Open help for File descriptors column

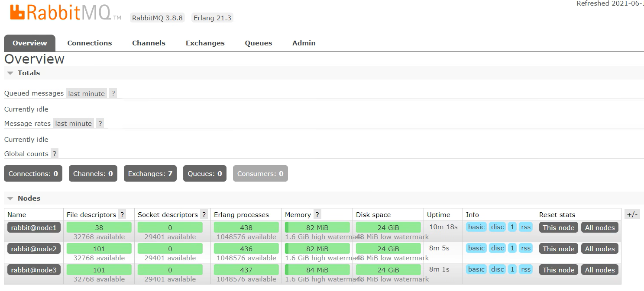(122, 214)
